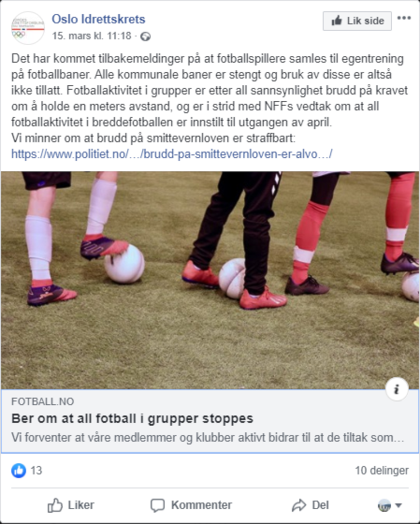Click the info icon on link preview
The width and height of the screenshot is (420, 524).
tap(397, 389)
